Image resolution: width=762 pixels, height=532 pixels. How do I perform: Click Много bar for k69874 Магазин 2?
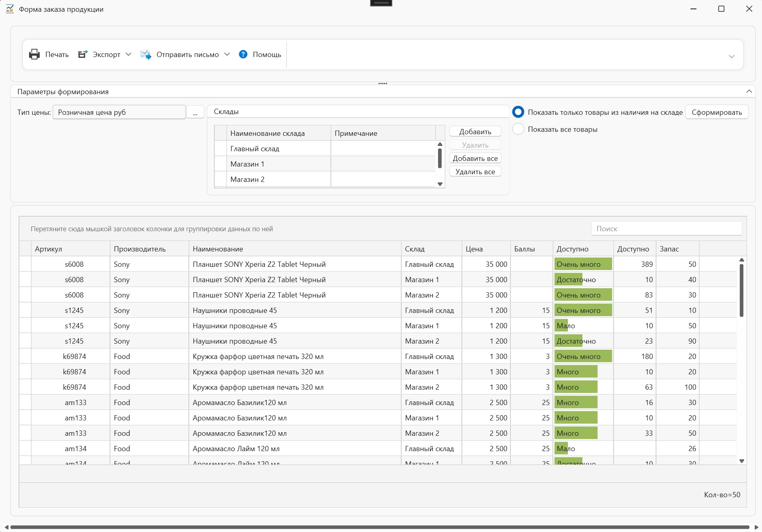pyautogui.click(x=576, y=387)
